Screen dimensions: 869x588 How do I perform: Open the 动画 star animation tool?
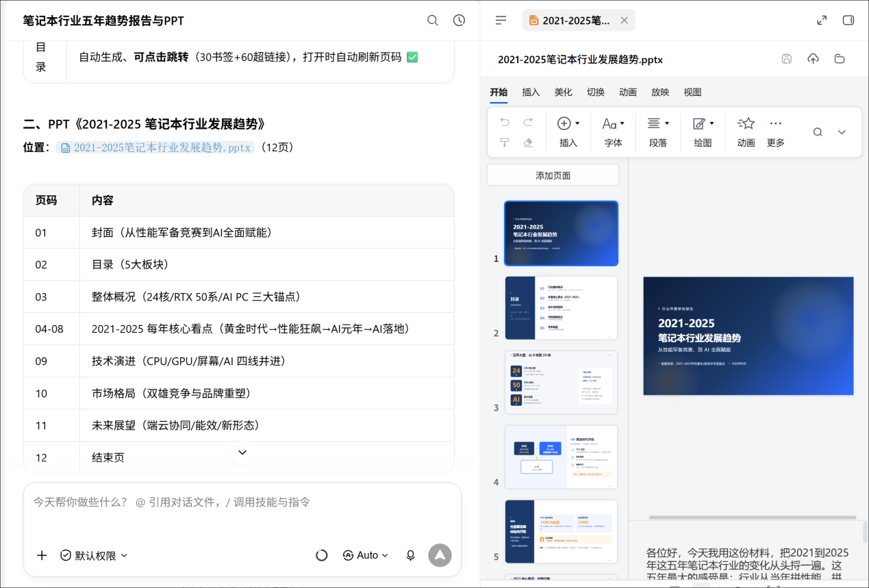[x=746, y=123]
